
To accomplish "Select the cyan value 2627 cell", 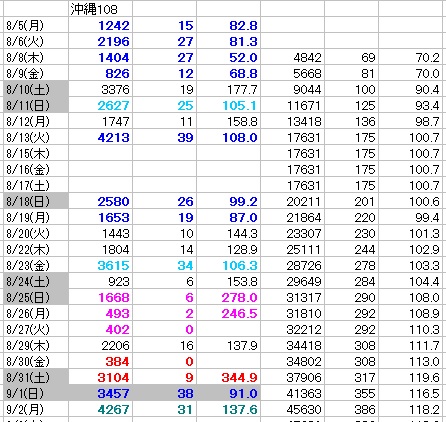I will pyautogui.click(x=100, y=105).
